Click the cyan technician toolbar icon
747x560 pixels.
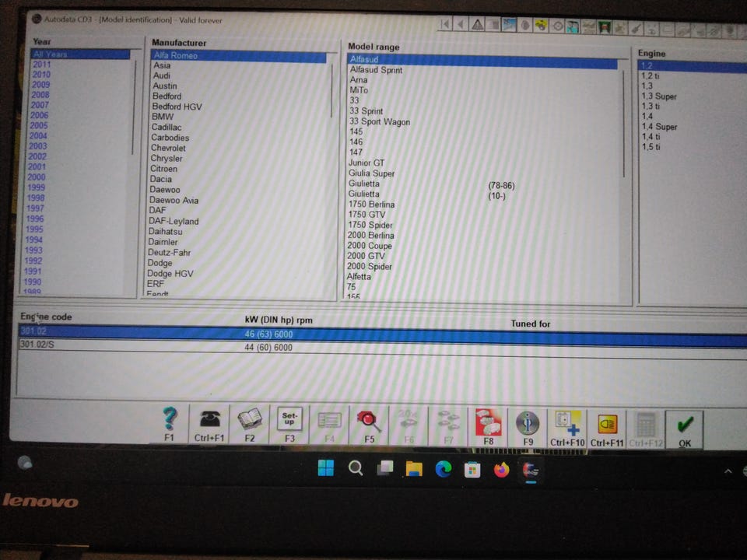pyautogui.click(x=573, y=26)
